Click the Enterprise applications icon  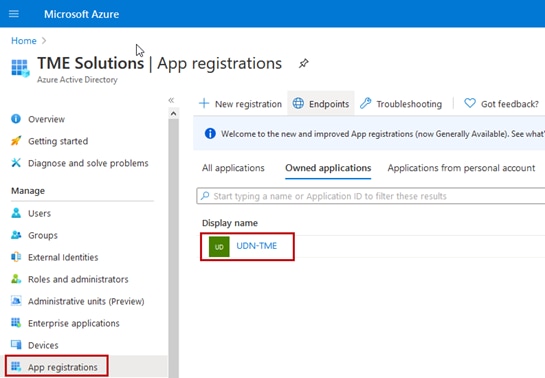pos(16,323)
